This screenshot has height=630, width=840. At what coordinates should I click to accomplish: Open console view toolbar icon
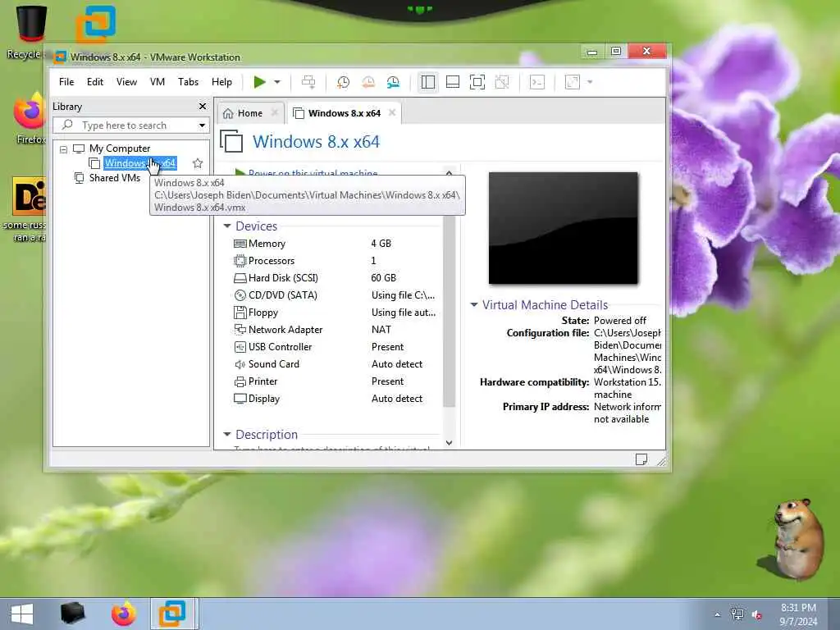point(536,82)
